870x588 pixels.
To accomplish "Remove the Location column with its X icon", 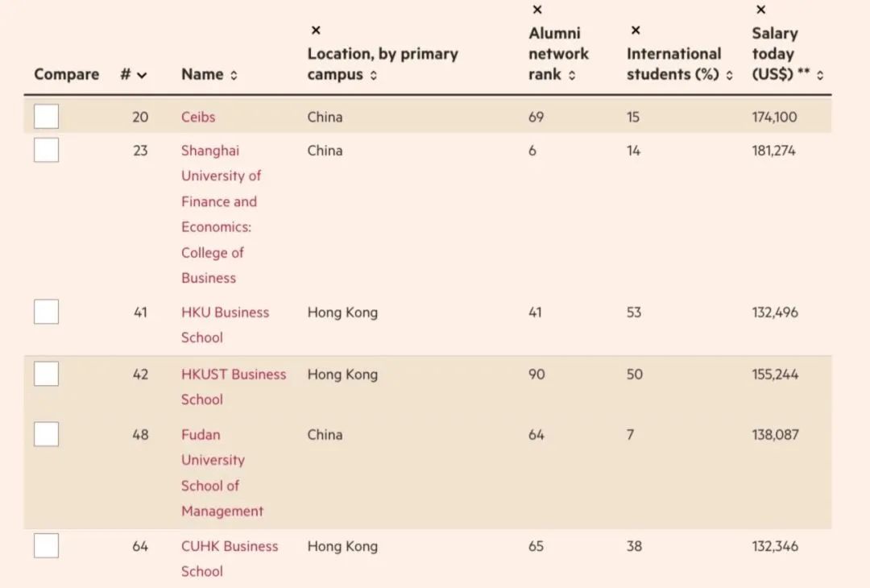I will pos(316,31).
